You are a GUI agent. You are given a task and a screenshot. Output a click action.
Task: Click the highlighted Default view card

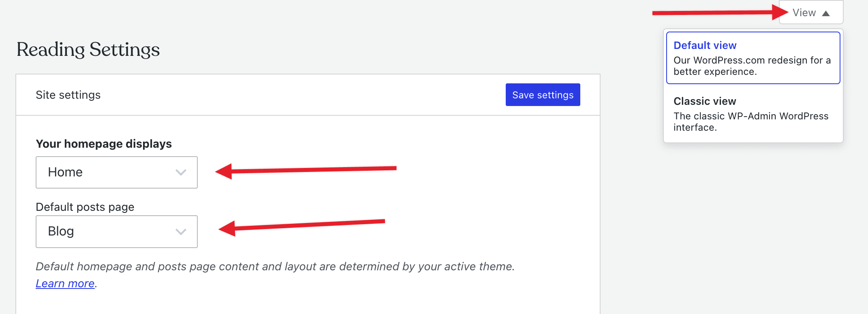(x=753, y=58)
